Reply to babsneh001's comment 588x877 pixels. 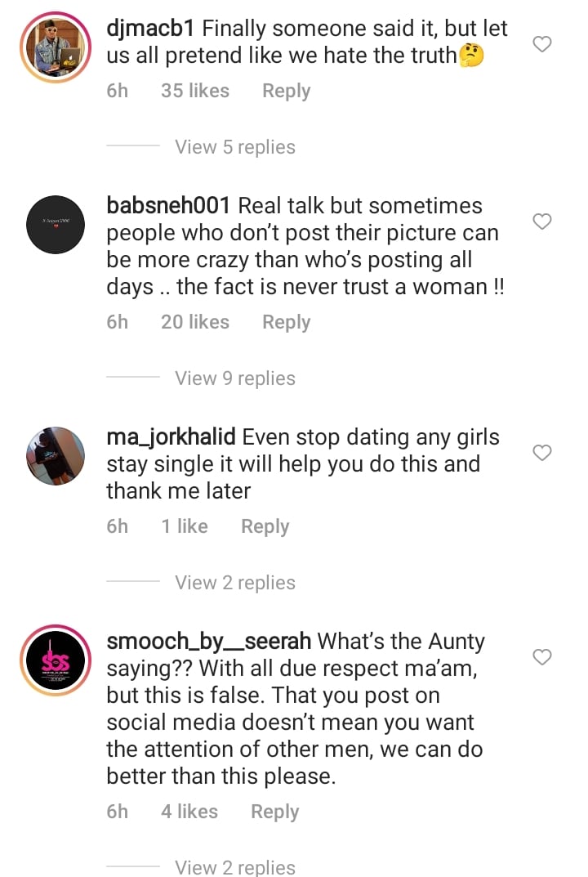286,322
